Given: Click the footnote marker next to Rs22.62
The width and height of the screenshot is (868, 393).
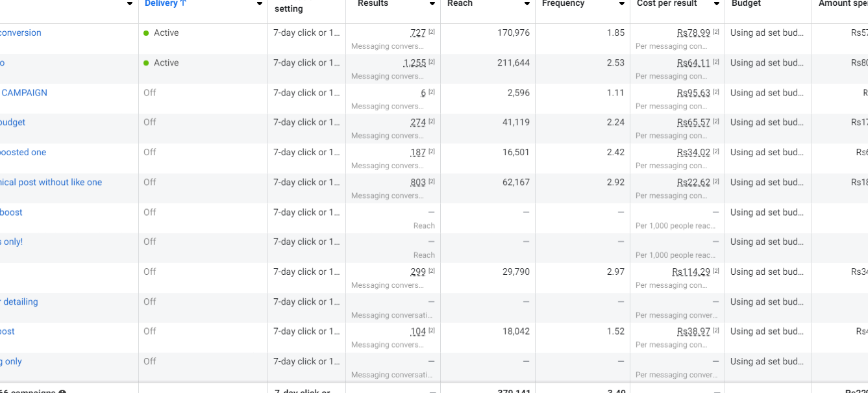Looking at the screenshot, I should pos(716,182).
